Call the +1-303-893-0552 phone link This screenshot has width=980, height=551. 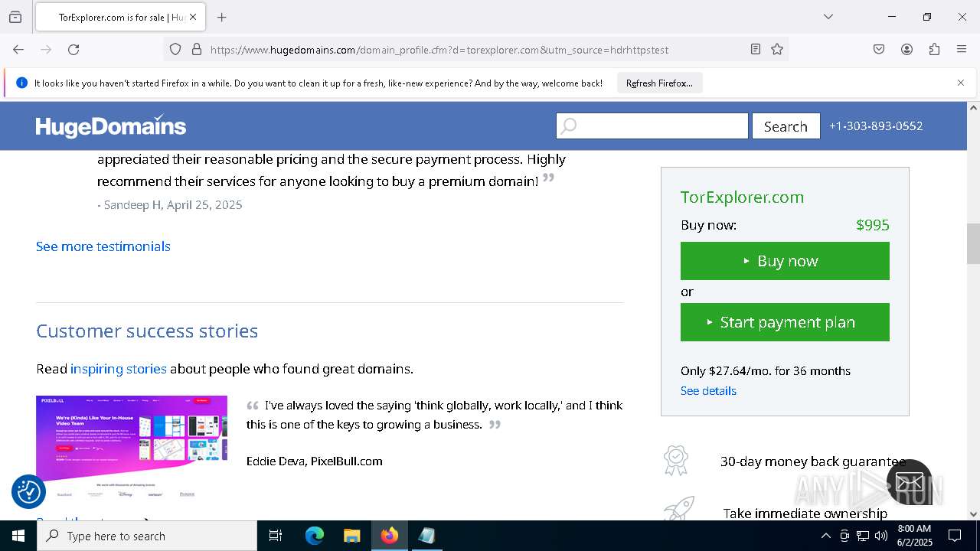[x=876, y=126]
